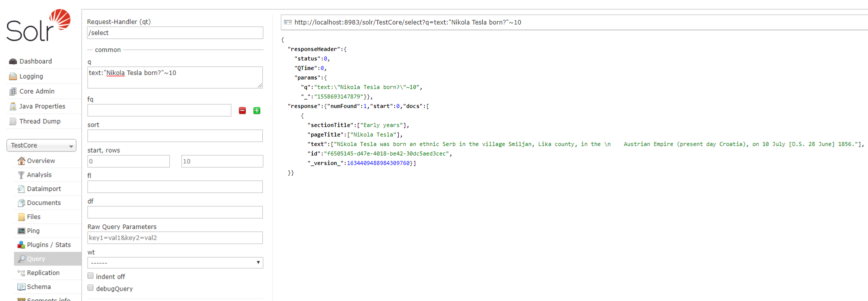868x301 pixels.
Task: Open Dashboard via its gauge icon
Action: pos(13,61)
